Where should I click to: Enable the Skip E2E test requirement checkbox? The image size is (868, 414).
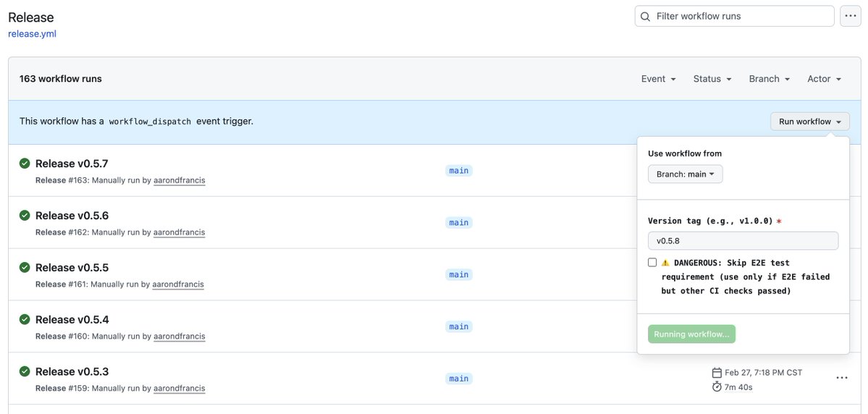(x=652, y=262)
